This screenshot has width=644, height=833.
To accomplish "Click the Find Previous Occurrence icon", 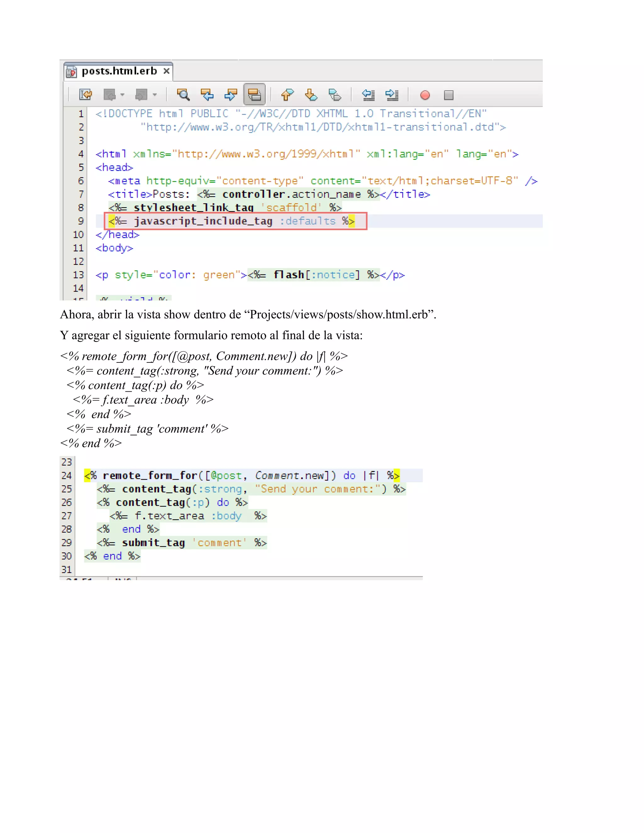I will [207, 94].
